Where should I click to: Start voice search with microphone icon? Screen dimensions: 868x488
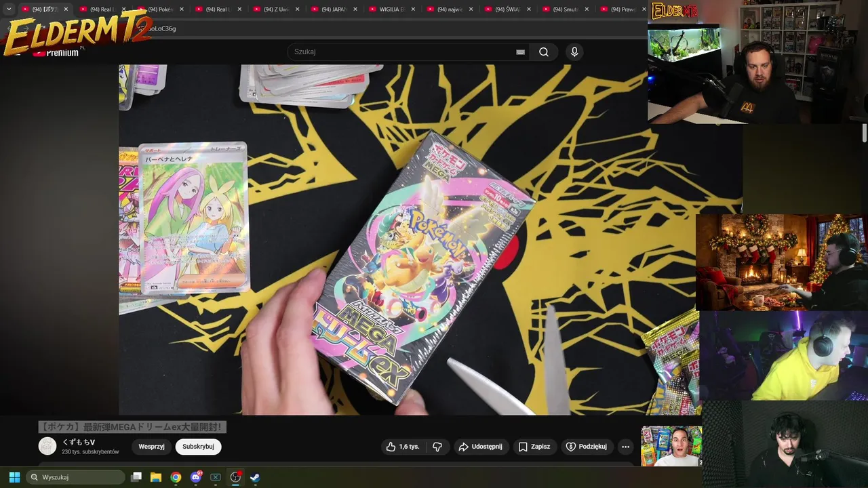coord(574,52)
